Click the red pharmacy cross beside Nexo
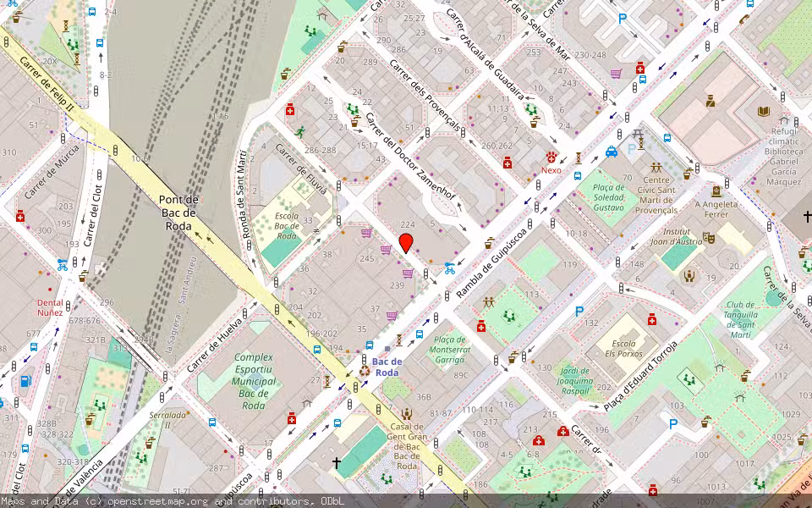 [552, 158]
